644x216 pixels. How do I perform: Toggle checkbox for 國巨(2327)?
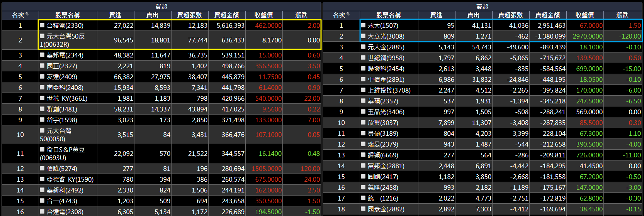[42, 66]
